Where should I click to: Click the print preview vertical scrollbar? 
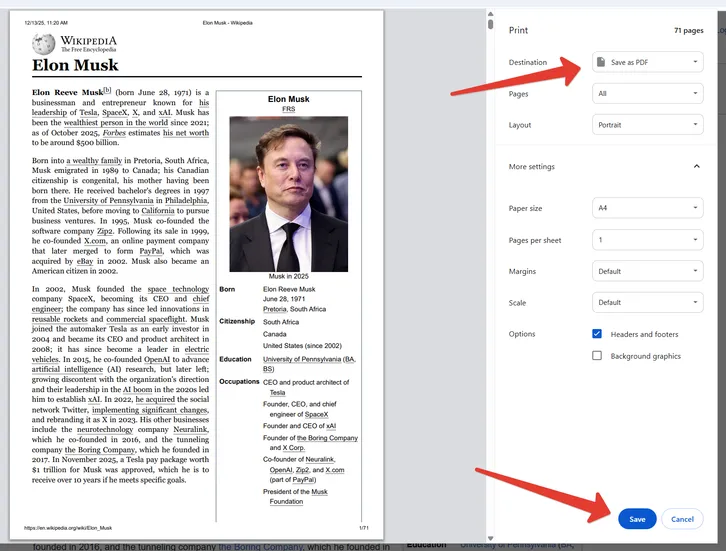point(490,25)
